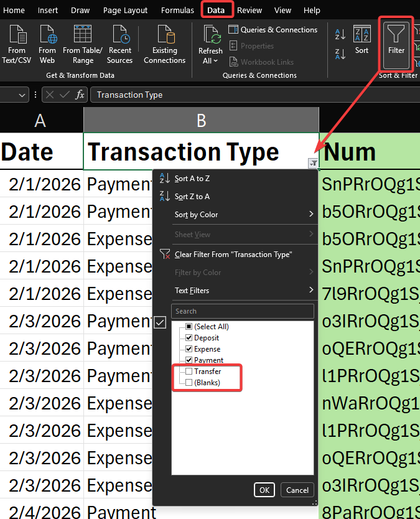This screenshot has width=420, height=519.
Task: Click the Insert Function fx icon
Action: 80,95
